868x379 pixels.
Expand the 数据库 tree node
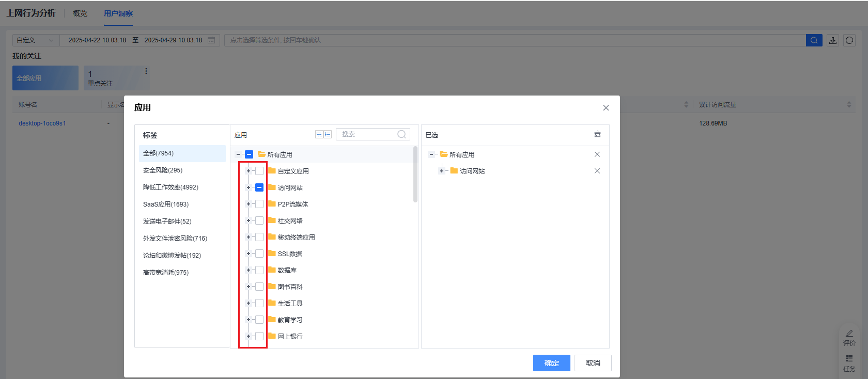(x=249, y=270)
